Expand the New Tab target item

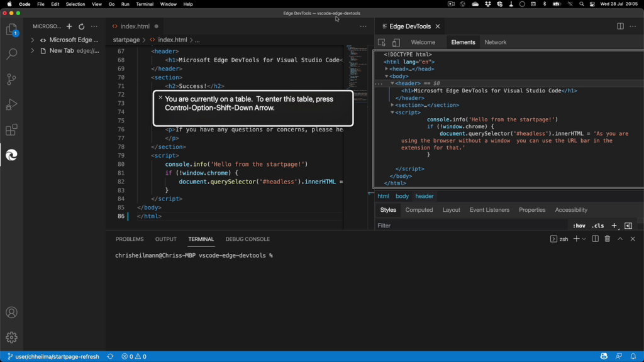coord(33,50)
